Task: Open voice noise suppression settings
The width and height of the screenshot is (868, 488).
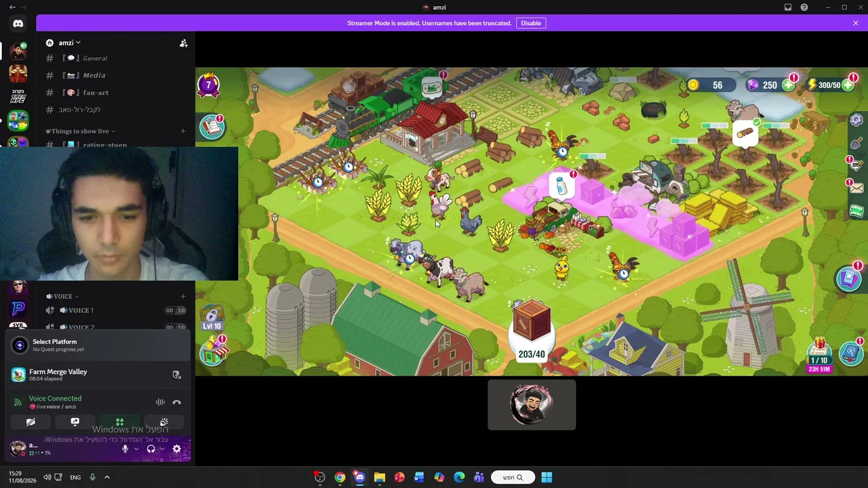Action: click(x=160, y=402)
